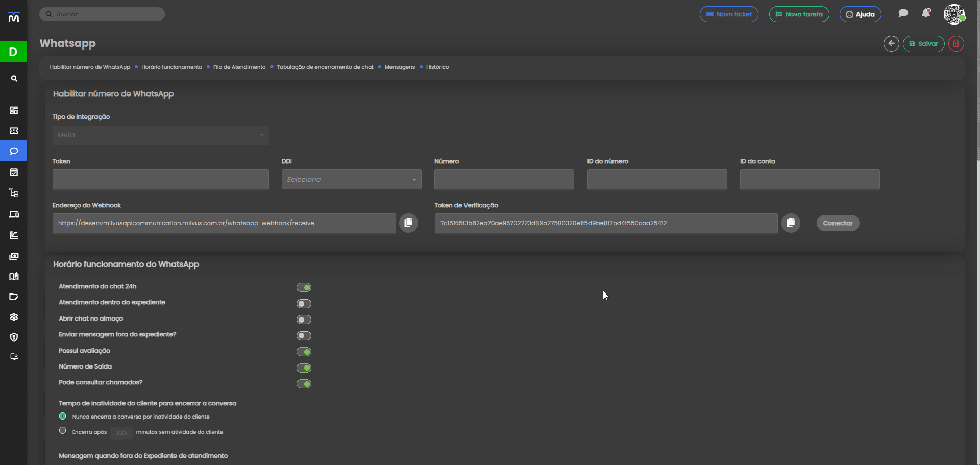Jump to Mensagens section
Screen dimensions: 980x465
400,67
